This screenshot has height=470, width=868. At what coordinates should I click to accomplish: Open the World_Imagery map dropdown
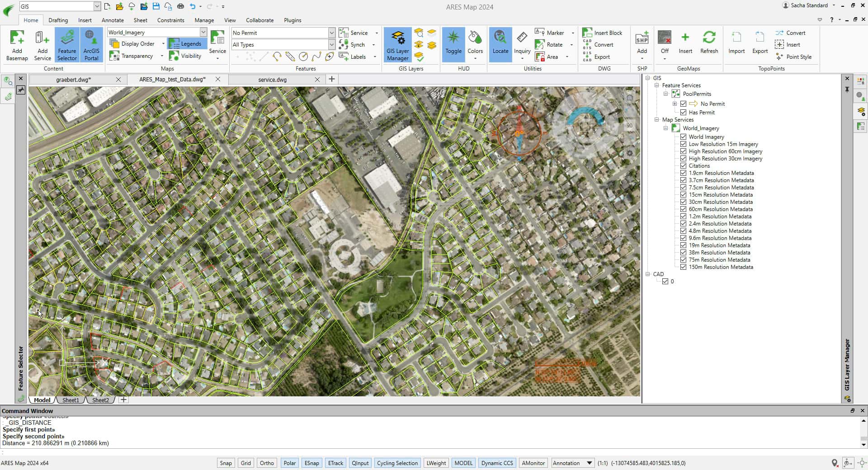pos(203,32)
